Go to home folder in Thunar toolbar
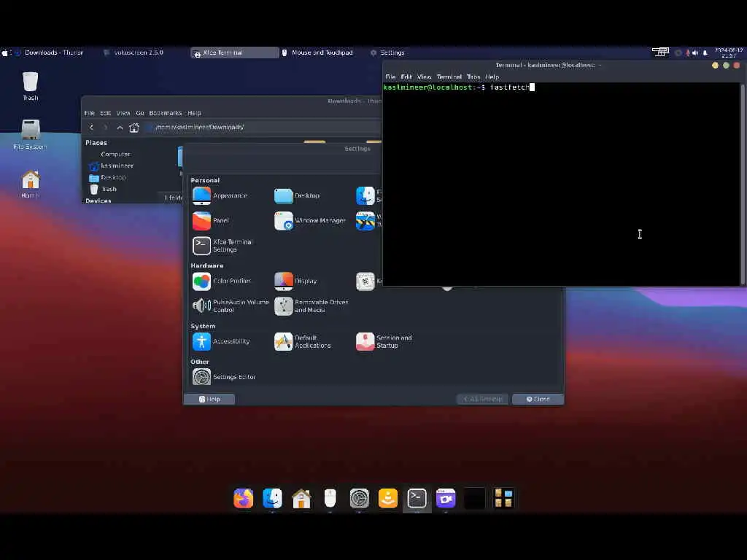Screen dimensions: 747x560 coord(134,128)
